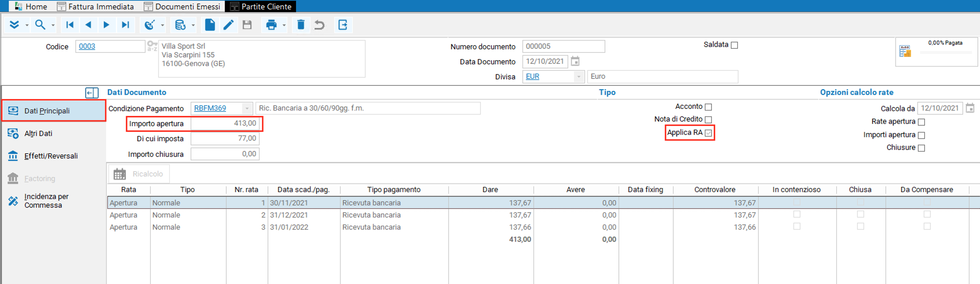Go to the previous record
This screenshot has height=284, width=980.
88,25
